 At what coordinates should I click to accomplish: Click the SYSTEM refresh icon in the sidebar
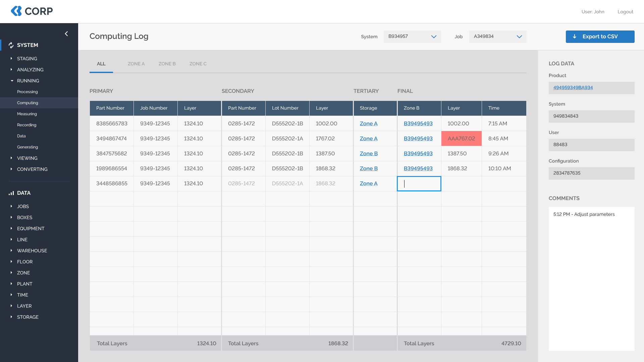click(x=11, y=45)
